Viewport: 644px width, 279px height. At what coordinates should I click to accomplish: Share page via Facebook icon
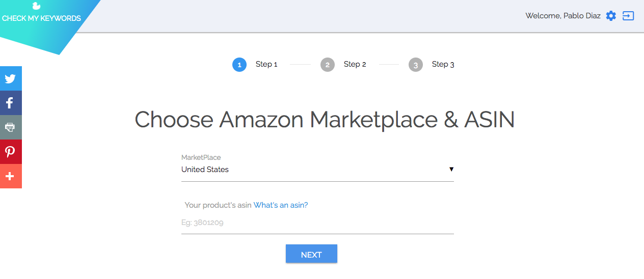10,103
